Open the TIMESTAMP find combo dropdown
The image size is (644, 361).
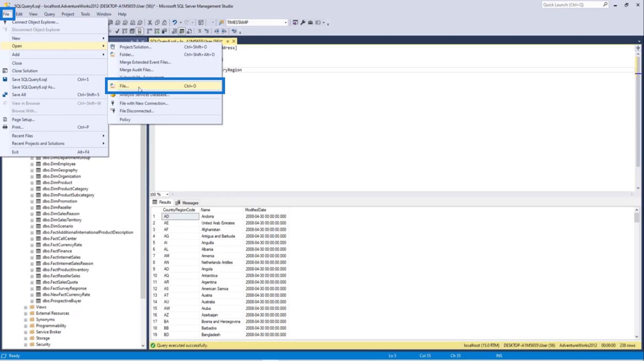point(286,23)
